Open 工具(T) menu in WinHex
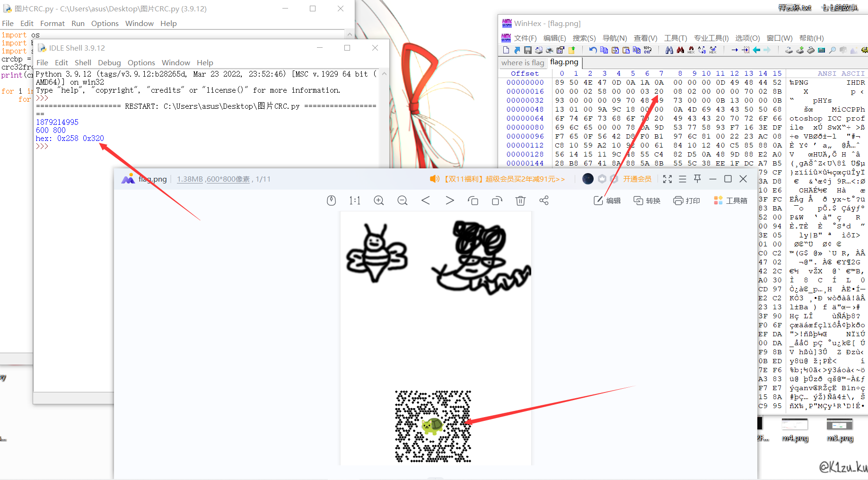 675,38
